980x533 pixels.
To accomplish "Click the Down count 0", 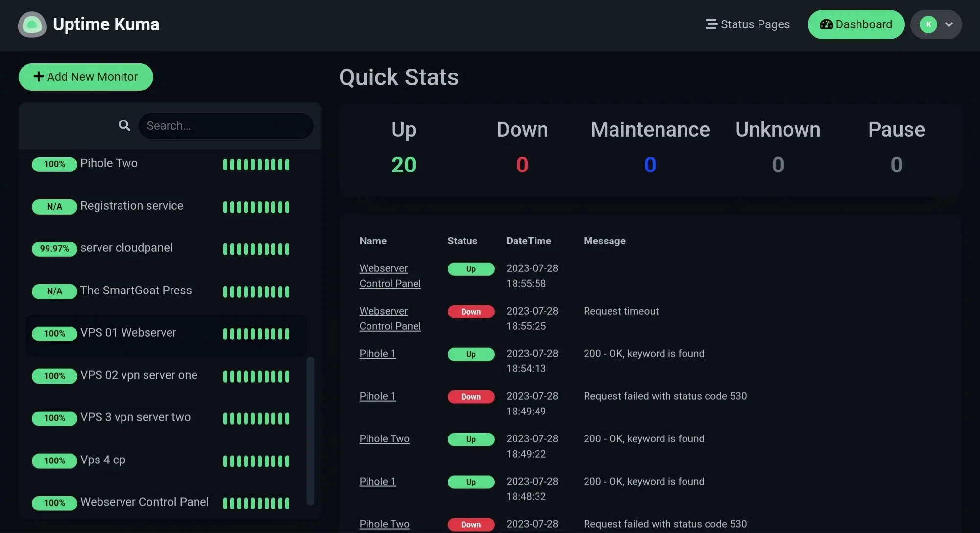I will tap(522, 165).
